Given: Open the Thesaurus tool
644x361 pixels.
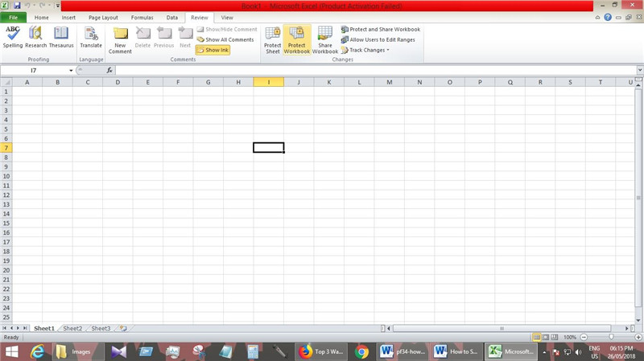Looking at the screenshot, I should pos(61,37).
